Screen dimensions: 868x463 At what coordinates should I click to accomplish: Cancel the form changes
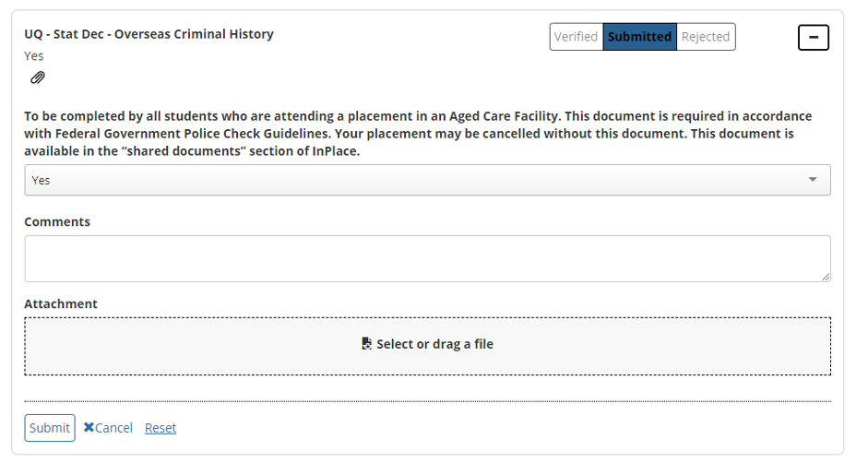[x=108, y=428]
